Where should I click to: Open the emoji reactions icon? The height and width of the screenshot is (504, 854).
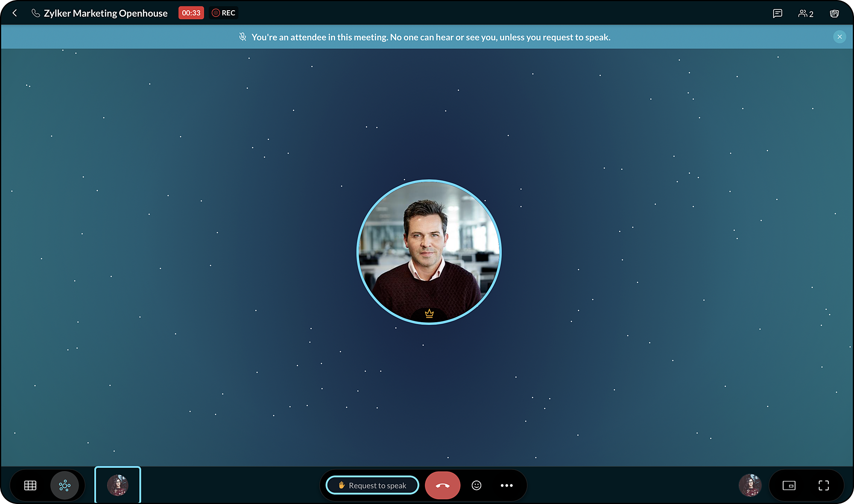tap(477, 485)
